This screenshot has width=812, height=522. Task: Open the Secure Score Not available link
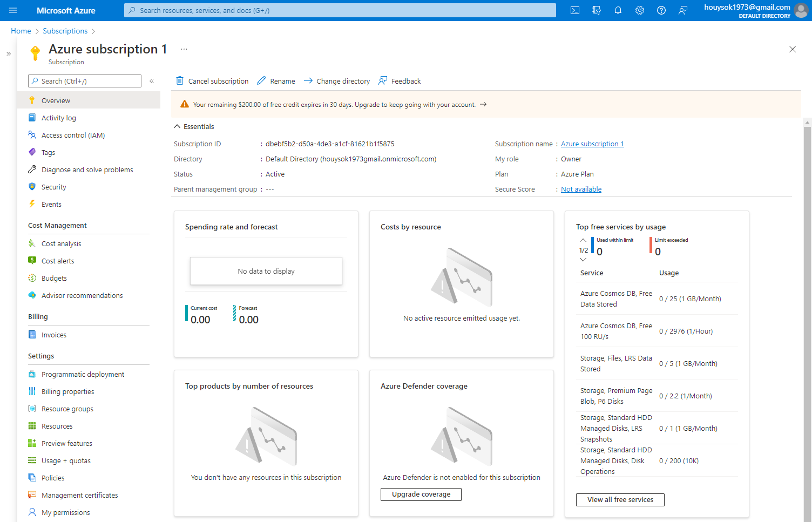(581, 189)
